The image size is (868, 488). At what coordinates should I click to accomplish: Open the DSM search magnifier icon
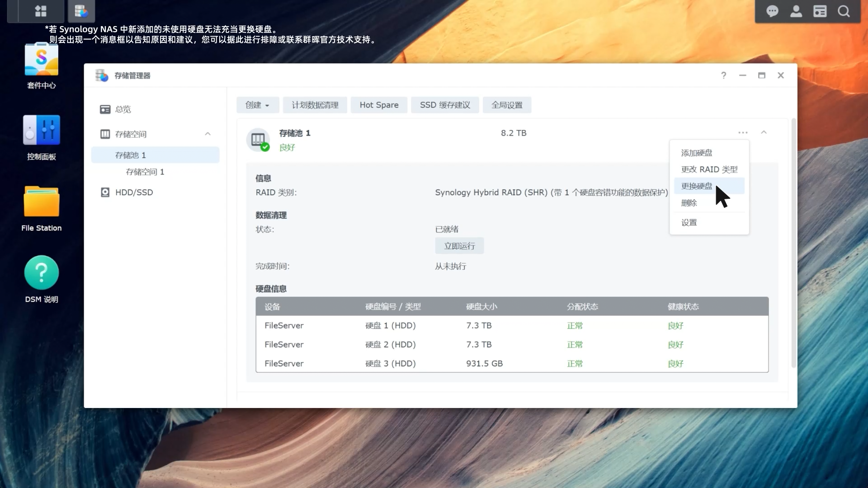coord(844,11)
